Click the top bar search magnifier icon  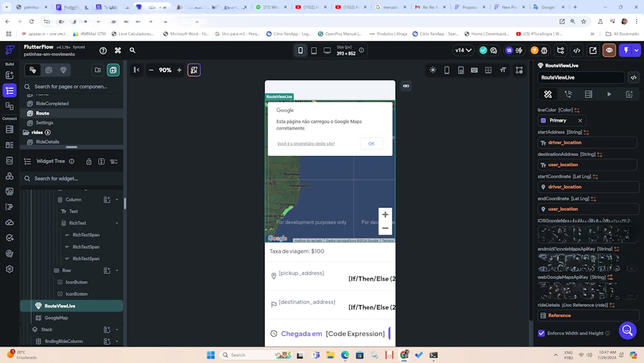132,50
